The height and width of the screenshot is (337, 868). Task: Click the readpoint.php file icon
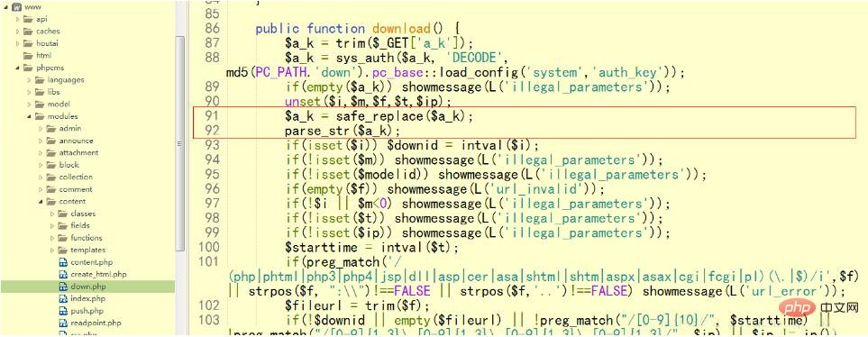coord(63,323)
